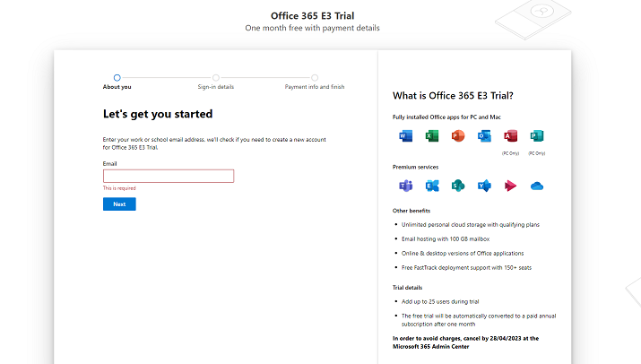Image resolution: width=641 pixels, height=364 pixels.
Task: Click 'One month free with payment details' subtitle
Action: [x=312, y=28]
